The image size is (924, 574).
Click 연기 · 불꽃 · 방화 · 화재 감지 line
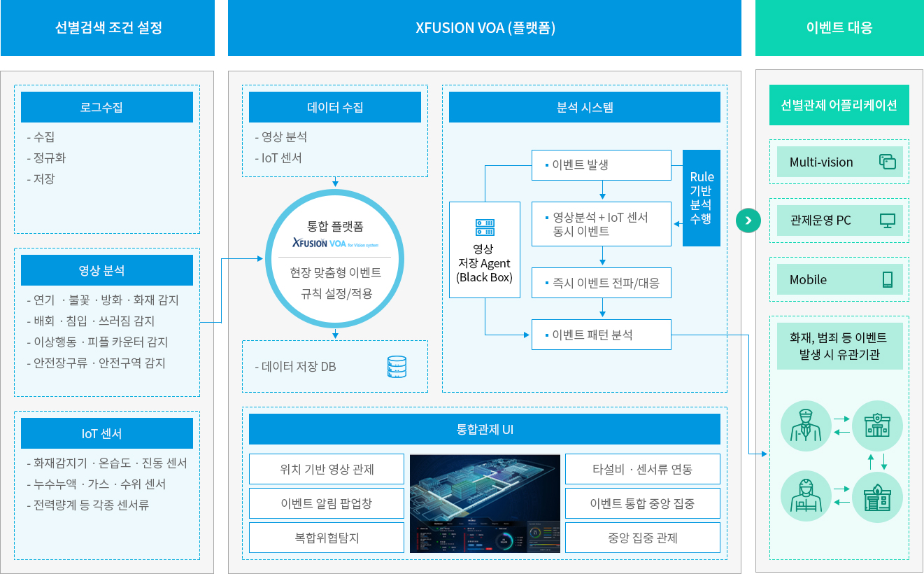103,300
